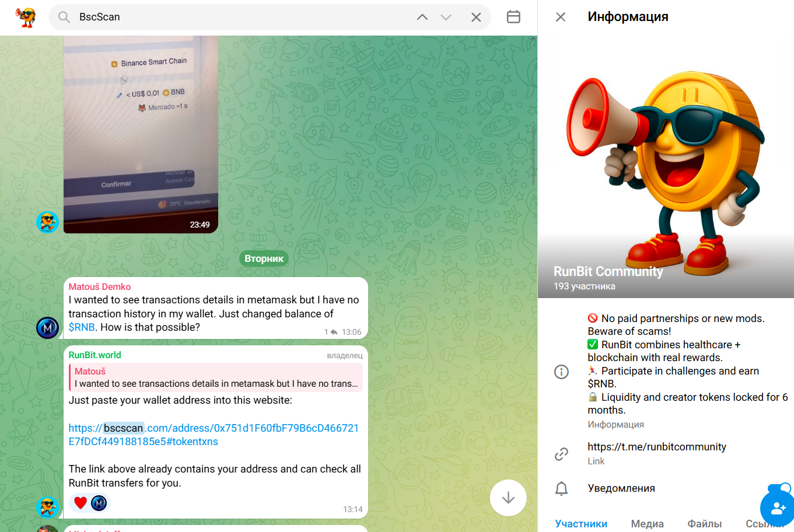Switch to the Файлы tab
This screenshot has height=532, width=794.
(705, 524)
